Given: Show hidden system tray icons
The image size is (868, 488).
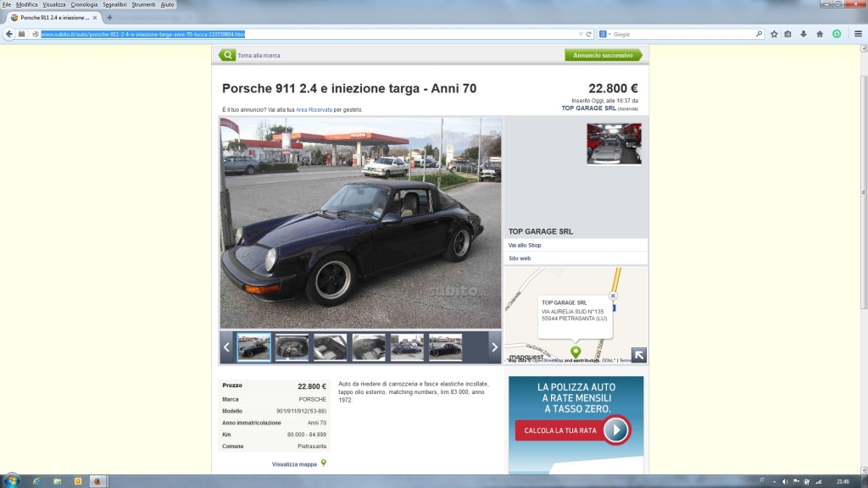Looking at the screenshot, I should [775, 481].
